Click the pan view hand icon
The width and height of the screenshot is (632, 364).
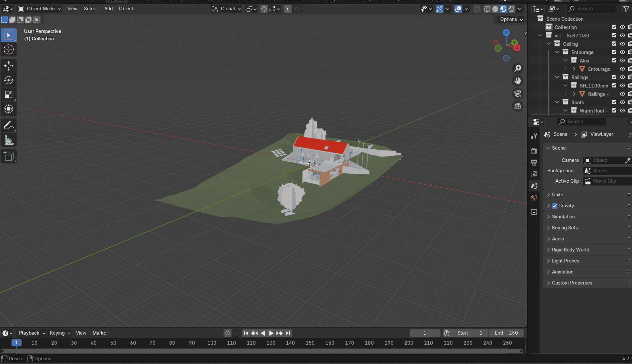coord(518,81)
